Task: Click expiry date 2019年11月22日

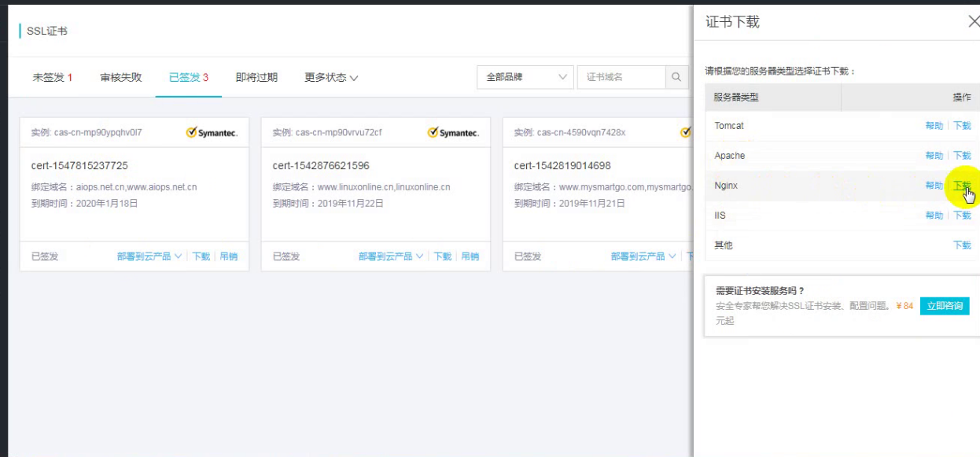Action: pos(350,203)
